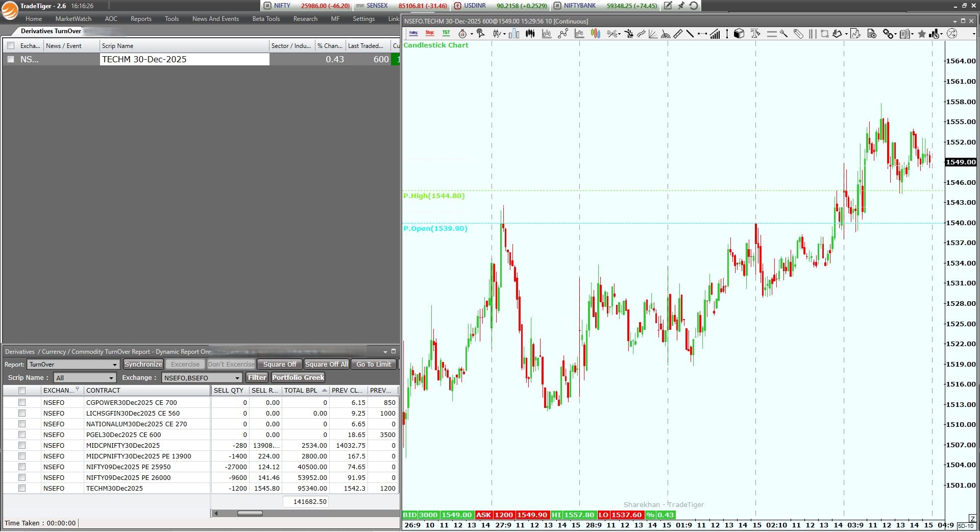Tick the checkbox for TECHM 30-Dec-2025 row
The height and width of the screenshot is (532, 980).
[11, 59]
